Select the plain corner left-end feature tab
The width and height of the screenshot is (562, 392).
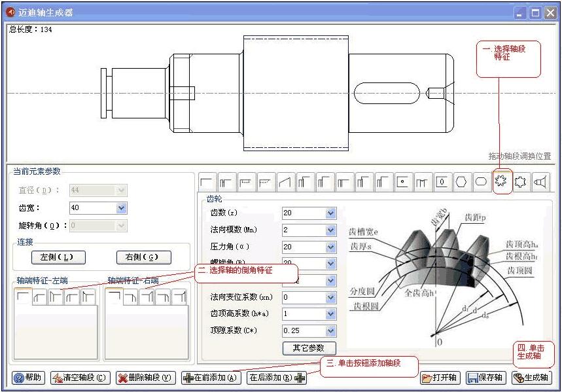tap(23, 297)
